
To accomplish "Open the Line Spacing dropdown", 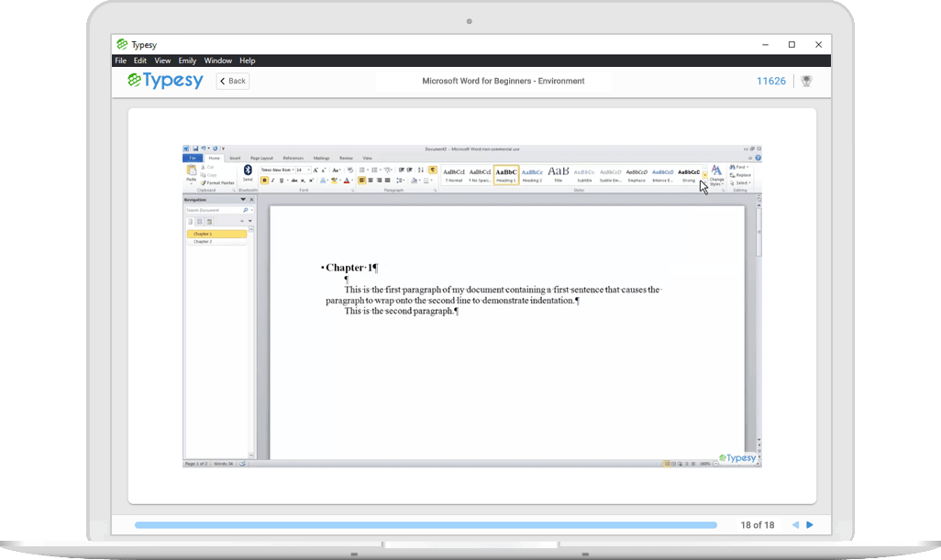I will [x=400, y=181].
